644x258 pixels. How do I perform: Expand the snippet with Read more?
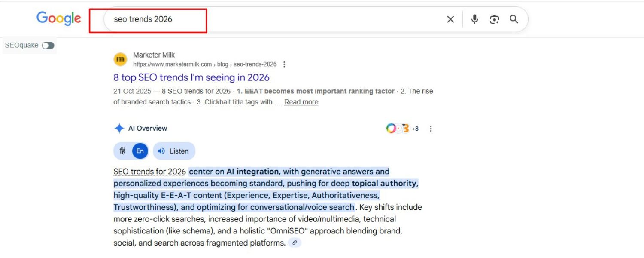pyautogui.click(x=301, y=102)
